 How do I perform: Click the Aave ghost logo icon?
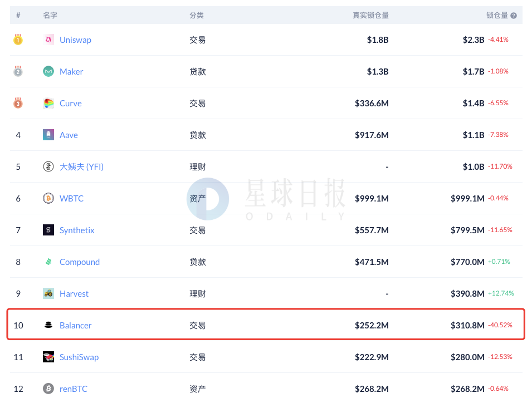[48, 135]
